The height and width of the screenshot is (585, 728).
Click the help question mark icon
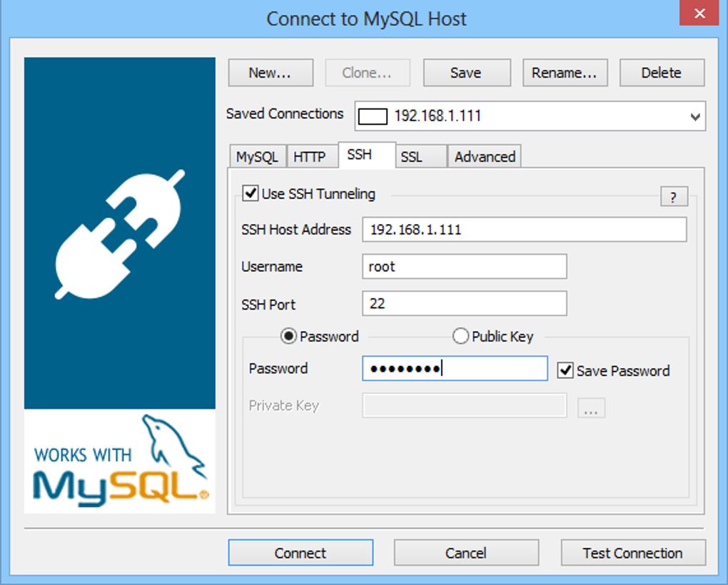tap(673, 196)
